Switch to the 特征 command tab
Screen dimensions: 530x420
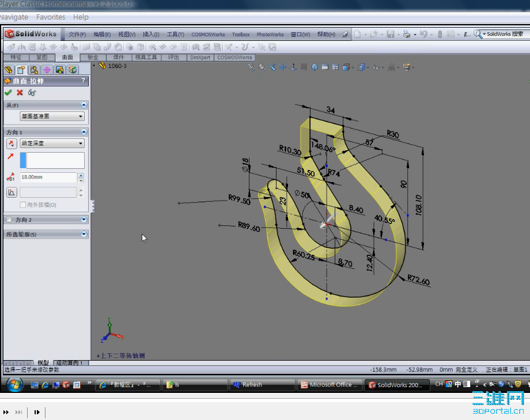[16, 58]
